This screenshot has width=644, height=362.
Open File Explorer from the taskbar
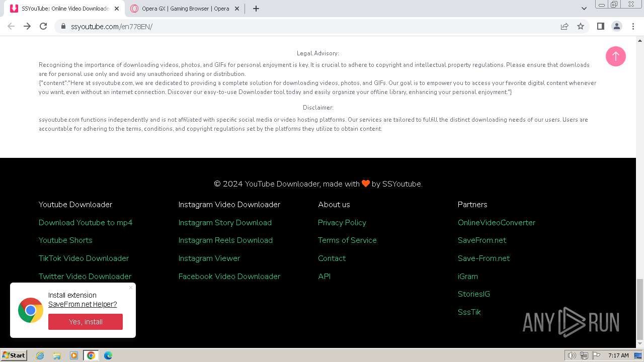57,355
